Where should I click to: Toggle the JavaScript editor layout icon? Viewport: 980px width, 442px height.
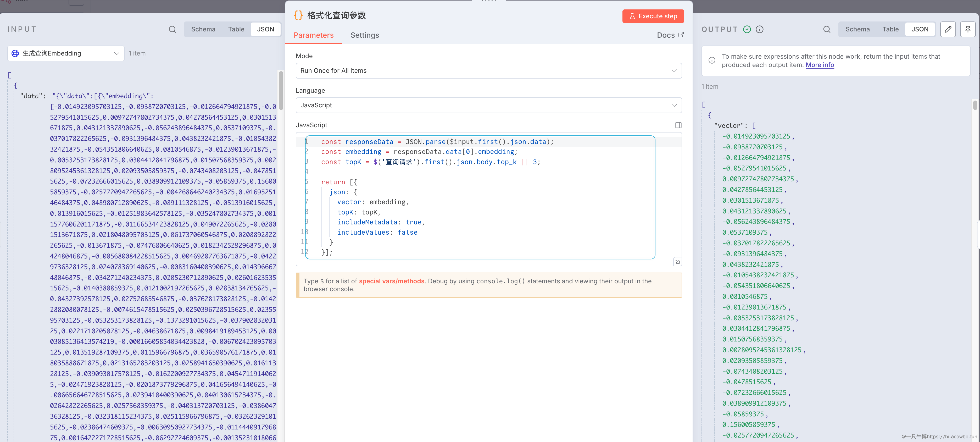click(678, 125)
